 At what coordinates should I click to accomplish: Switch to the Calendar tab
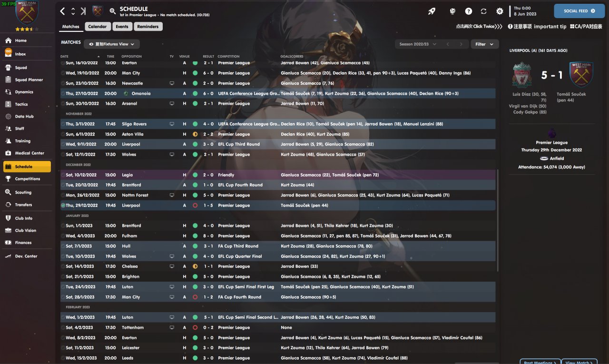(98, 27)
